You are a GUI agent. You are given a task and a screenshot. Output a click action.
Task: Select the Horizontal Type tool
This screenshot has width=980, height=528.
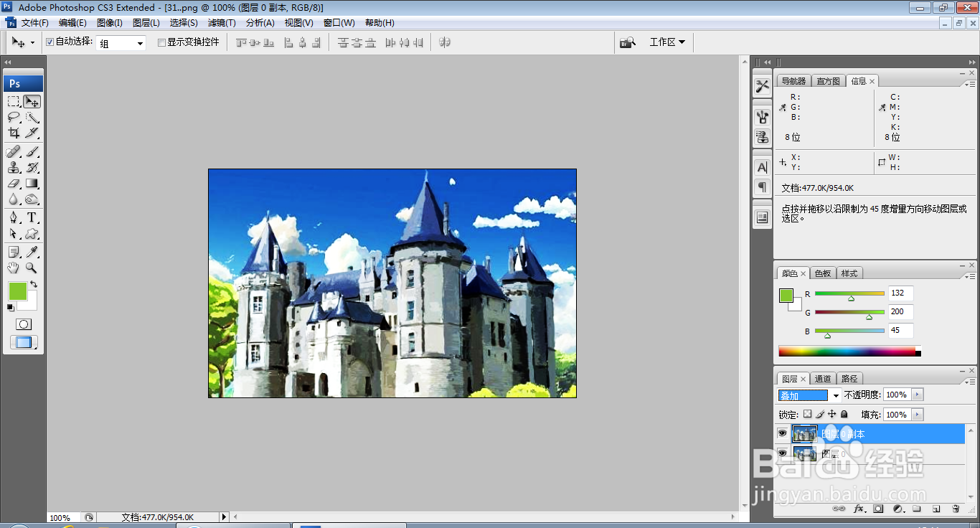pos(32,217)
